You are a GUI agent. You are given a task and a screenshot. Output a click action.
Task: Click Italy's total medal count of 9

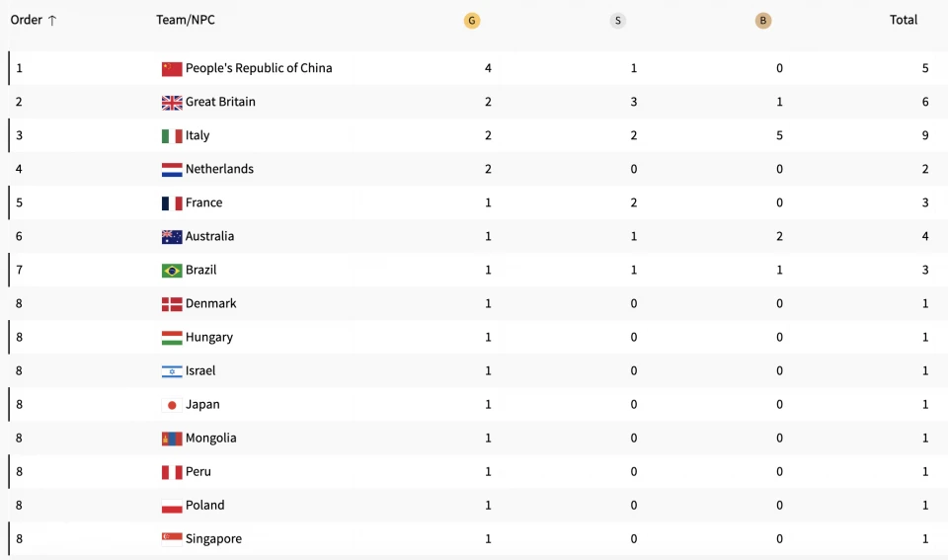pyautogui.click(x=925, y=135)
